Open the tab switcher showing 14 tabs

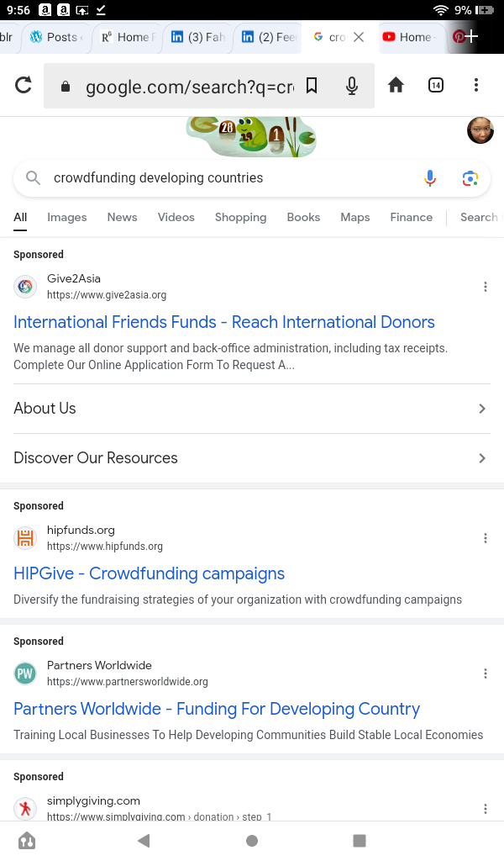[436, 85]
